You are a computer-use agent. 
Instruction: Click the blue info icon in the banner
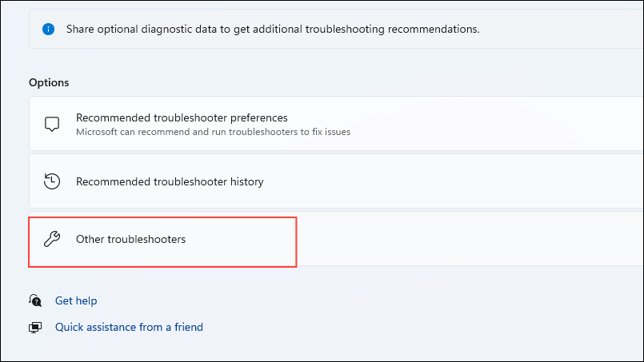[x=49, y=30]
